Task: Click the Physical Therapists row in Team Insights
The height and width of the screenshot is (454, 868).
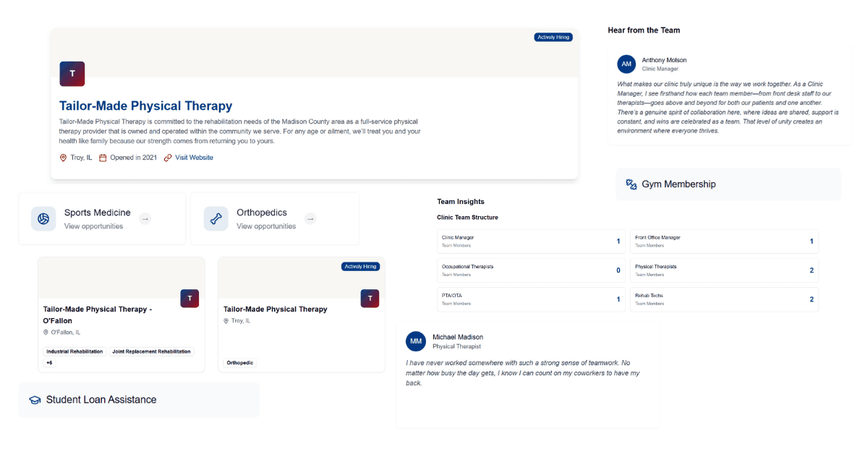Action: [724, 270]
